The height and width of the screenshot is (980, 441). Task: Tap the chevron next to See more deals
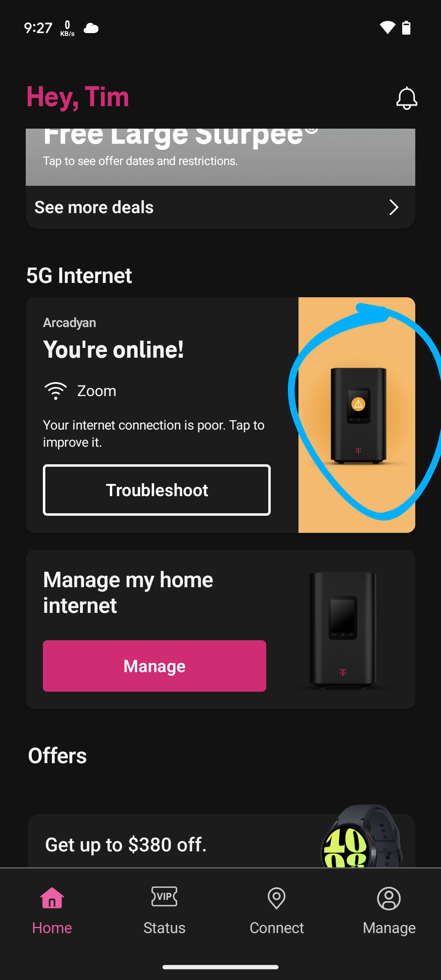tap(394, 207)
